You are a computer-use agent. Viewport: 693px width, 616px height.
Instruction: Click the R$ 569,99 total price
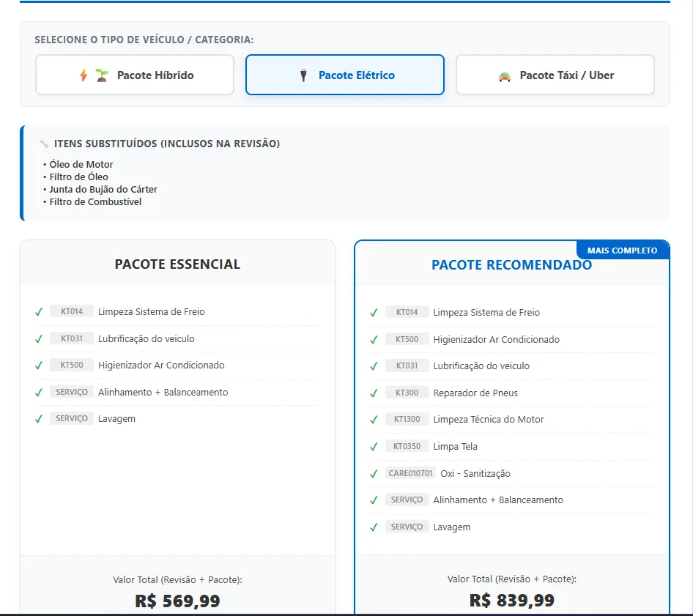pos(178,601)
